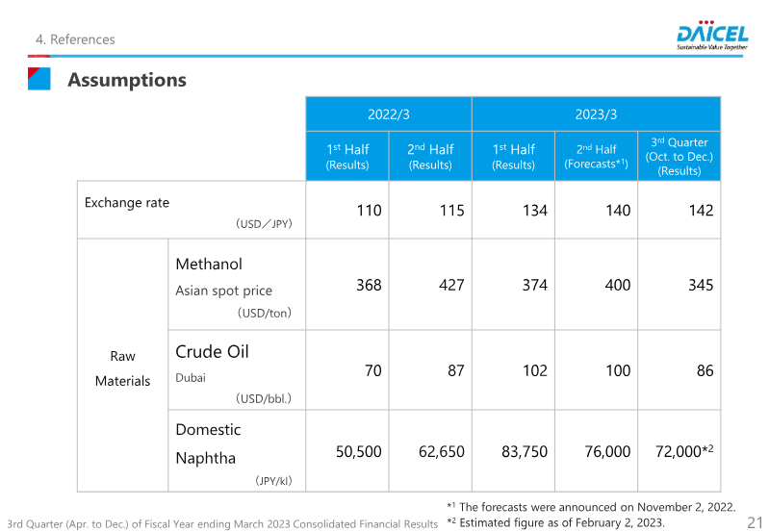Select the Crude Oil row label
Image resolution: width=769 pixels, height=532 pixels.
[x=212, y=352]
